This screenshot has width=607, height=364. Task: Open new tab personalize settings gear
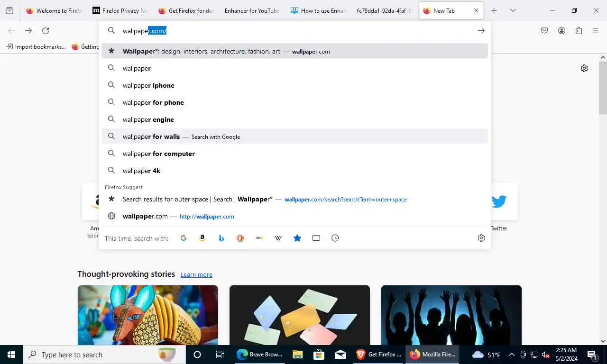coord(584,68)
